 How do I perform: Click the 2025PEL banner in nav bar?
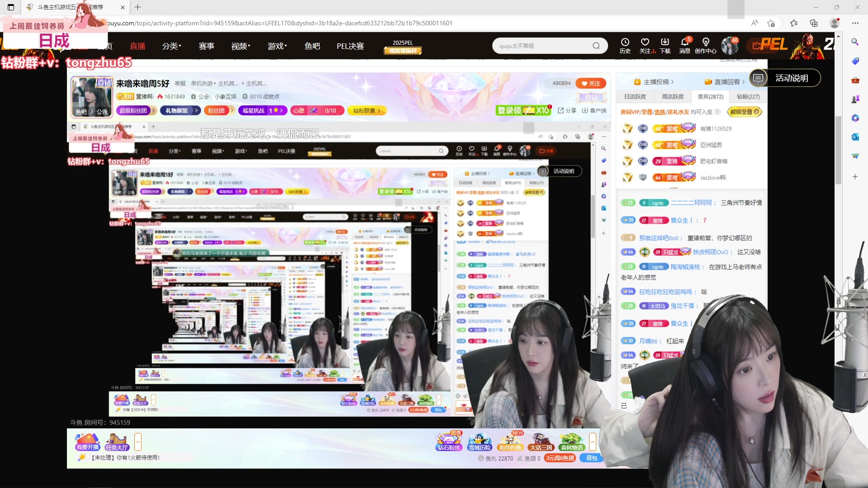pyautogui.click(x=402, y=47)
